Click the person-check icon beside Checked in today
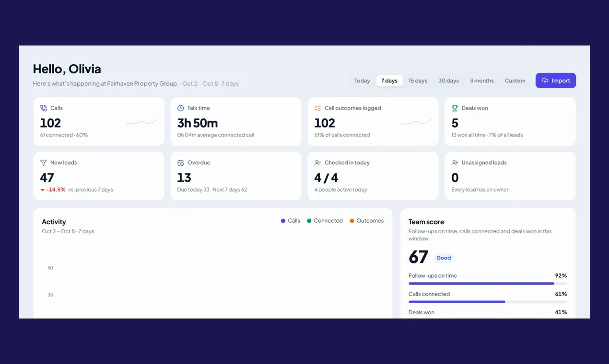The width and height of the screenshot is (609, 364). 318,163
